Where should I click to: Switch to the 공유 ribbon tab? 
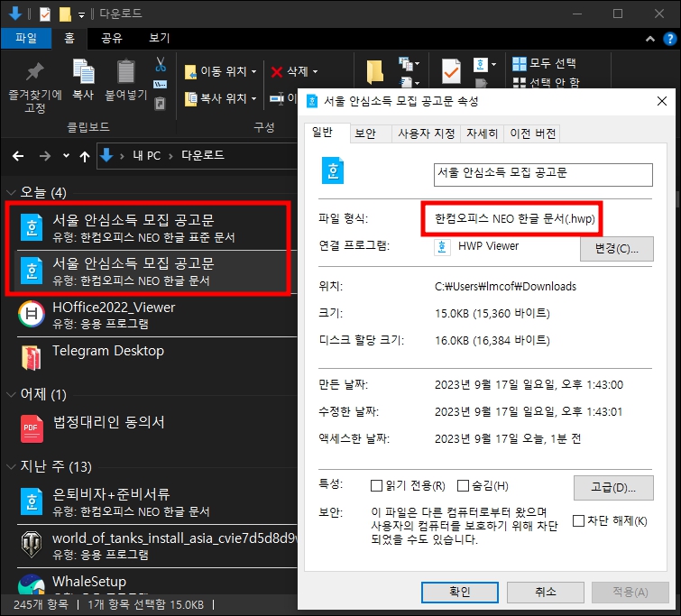point(112,39)
